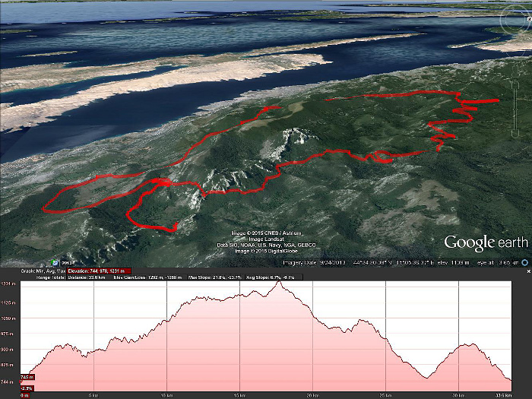Viewport: 532px width, 399px height.
Task: Click the -2.9% slope marker at chart start
Action: [x=26, y=388]
